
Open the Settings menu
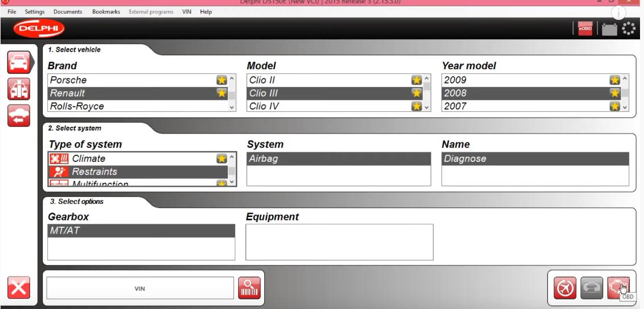pyautogui.click(x=35, y=12)
